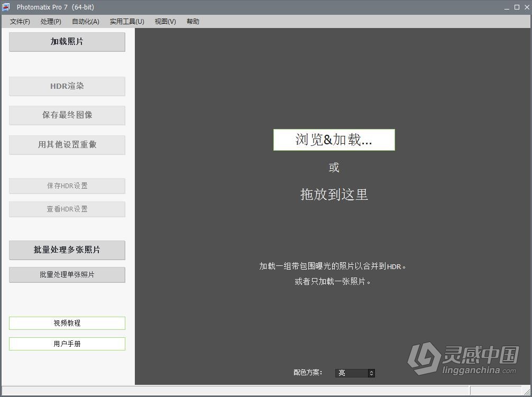Click the 查看HDR设置 button
Screen dimensions: 532x397
point(67,209)
